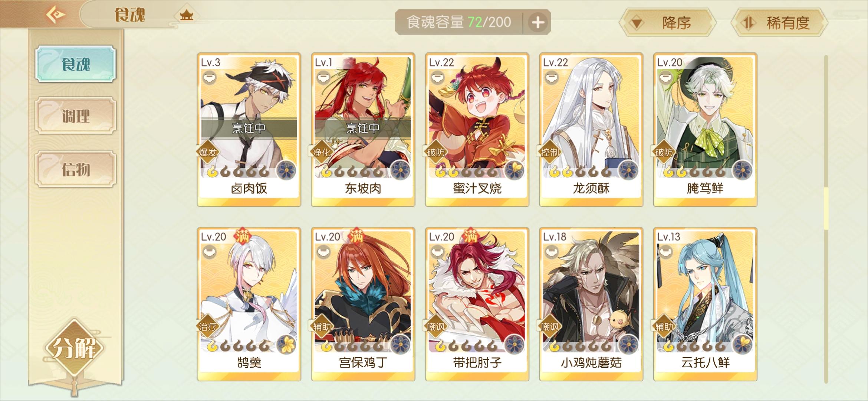Toggle bowl marker on 东坡肉 card
This screenshot has height=401, width=868.
point(323,78)
